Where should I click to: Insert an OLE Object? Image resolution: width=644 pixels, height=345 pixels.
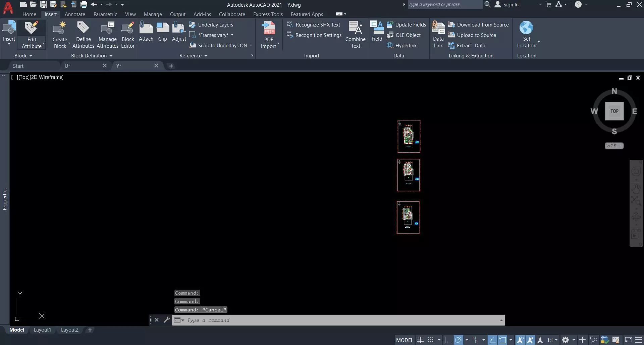click(x=404, y=35)
